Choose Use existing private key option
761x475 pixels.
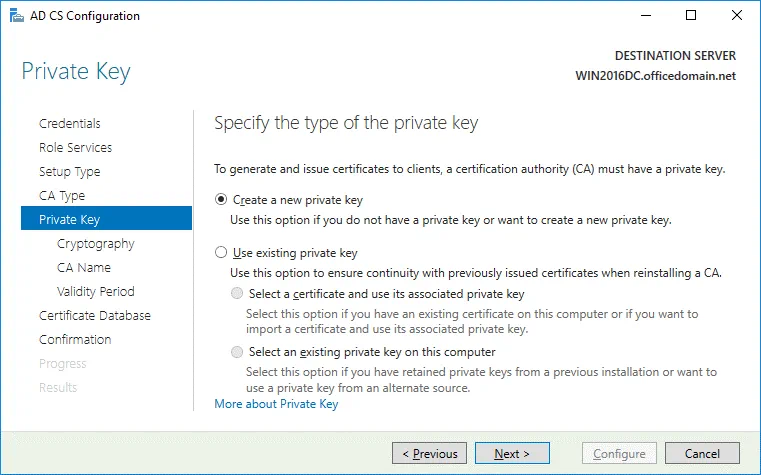click(x=221, y=253)
